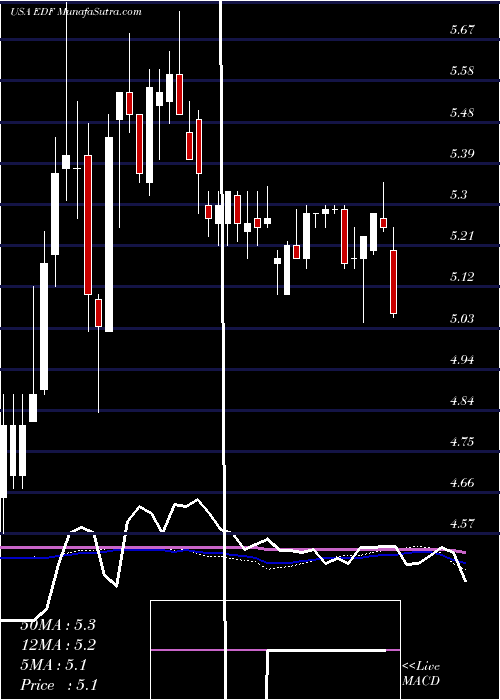This screenshot has width=500, height=700.
Task: Click the 4.57 price axis label
Action: (462, 525)
